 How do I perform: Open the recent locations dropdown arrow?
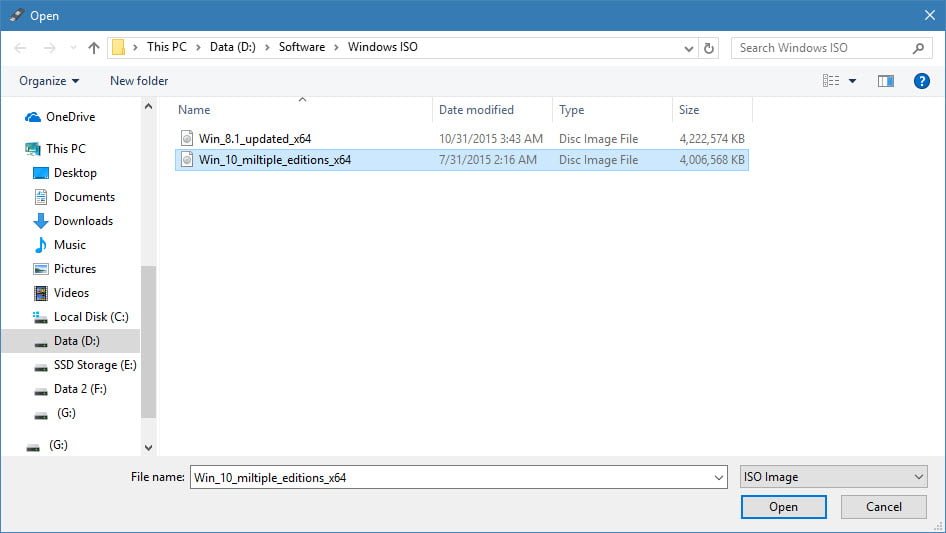73,48
